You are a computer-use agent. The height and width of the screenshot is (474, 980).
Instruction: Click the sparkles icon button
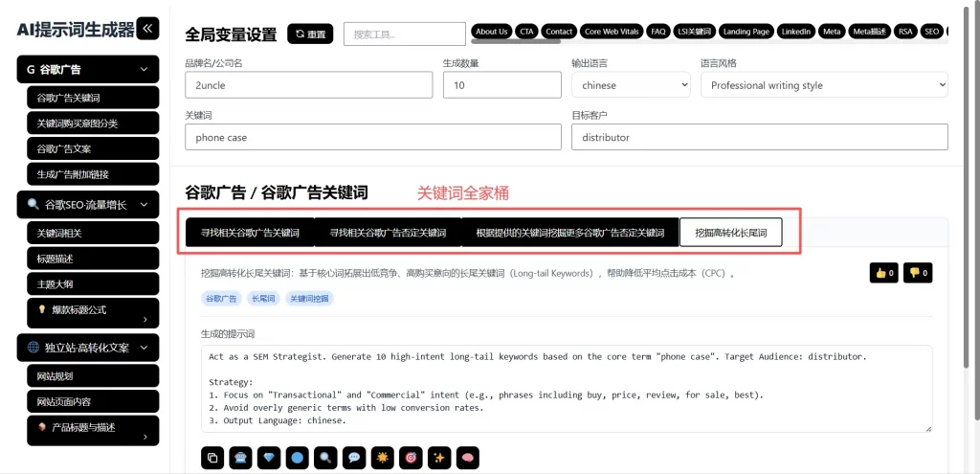439,458
